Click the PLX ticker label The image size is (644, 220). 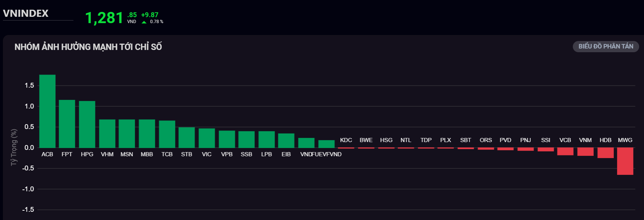tap(446, 140)
